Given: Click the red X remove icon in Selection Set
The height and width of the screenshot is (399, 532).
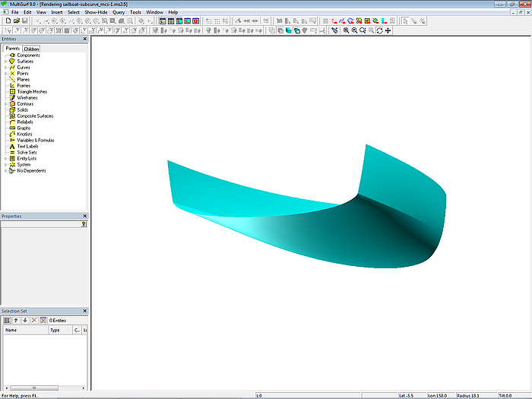Looking at the screenshot, I should [x=33, y=321].
